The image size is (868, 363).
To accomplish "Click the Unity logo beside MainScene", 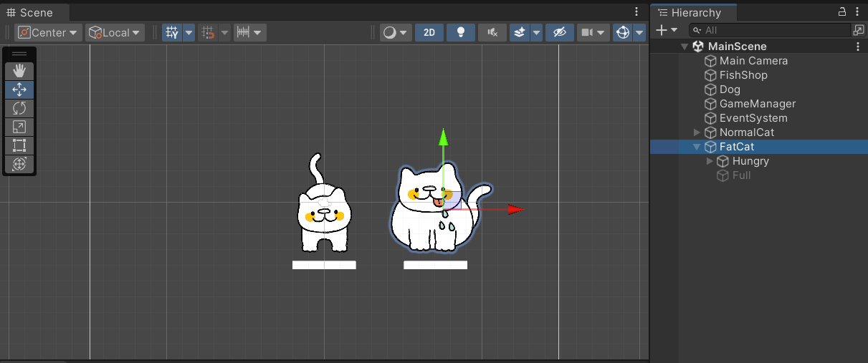I will (x=698, y=47).
